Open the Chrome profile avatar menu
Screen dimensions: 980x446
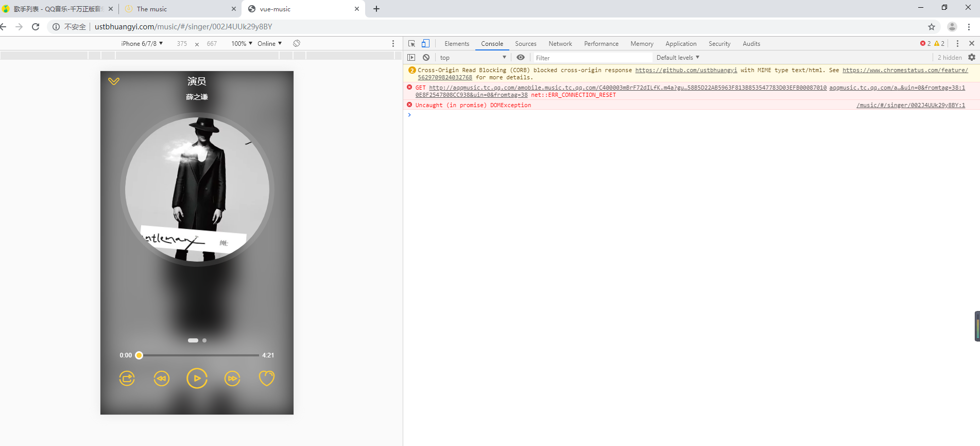point(952,27)
